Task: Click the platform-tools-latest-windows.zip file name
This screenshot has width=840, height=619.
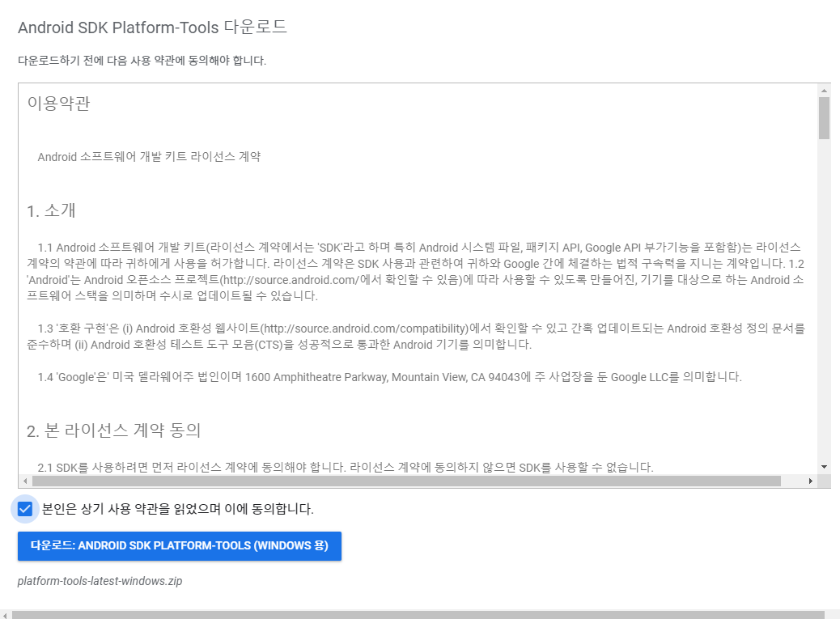Action: point(100,581)
